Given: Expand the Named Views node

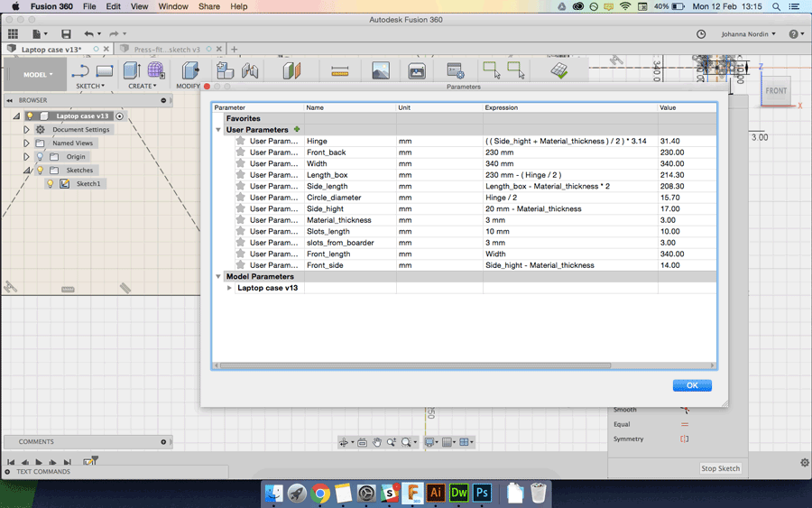Looking at the screenshot, I should (x=26, y=143).
